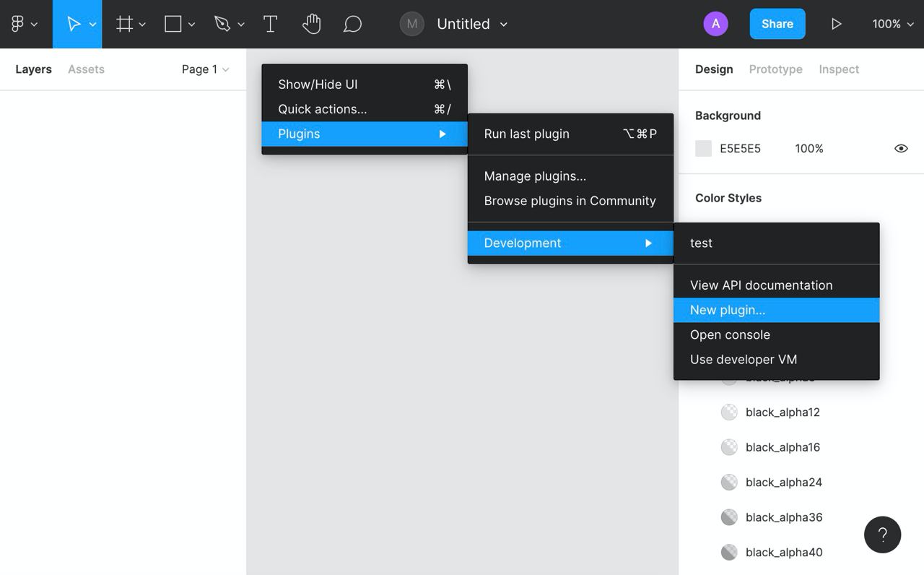This screenshot has width=924, height=575.
Task: Click the blue Share button
Action: 777,24
